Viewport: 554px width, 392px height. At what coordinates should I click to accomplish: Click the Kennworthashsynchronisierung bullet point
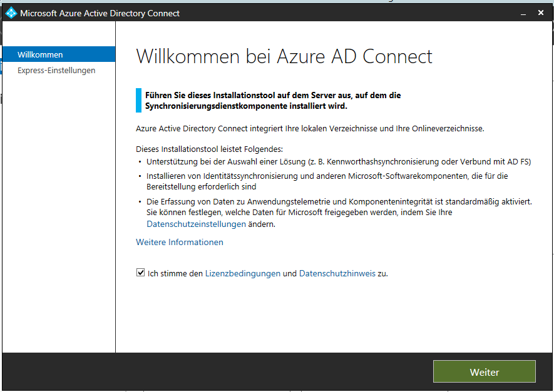coord(339,161)
